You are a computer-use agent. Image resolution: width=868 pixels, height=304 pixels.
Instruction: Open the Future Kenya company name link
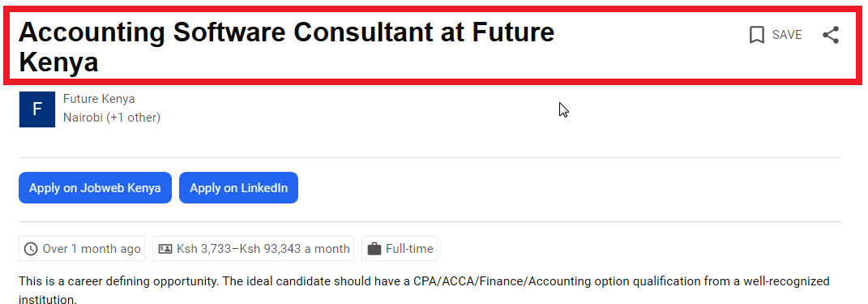point(99,99)
